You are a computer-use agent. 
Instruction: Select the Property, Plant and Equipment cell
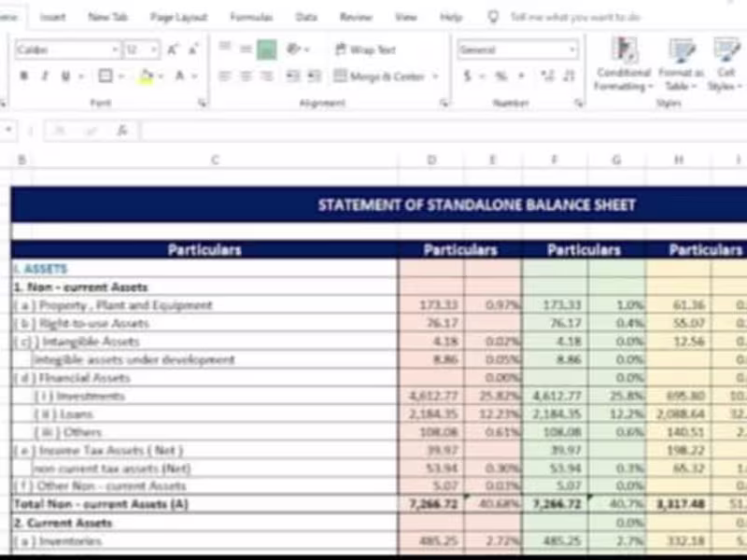point(204,305)
